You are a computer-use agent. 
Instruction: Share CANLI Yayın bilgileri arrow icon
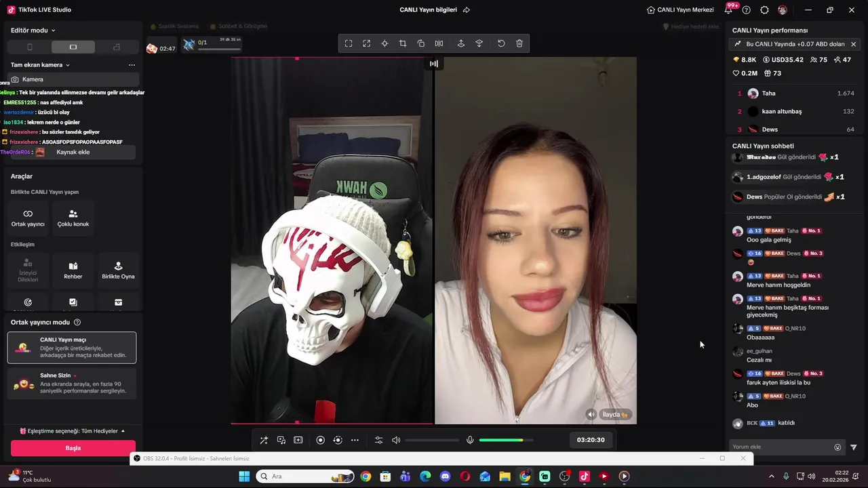coord(467,10)
